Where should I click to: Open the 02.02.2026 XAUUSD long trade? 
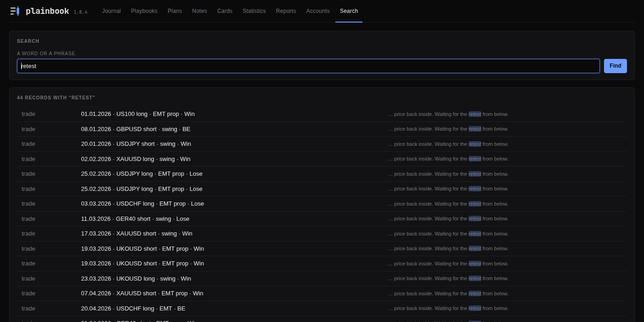(x=136, y=159)
